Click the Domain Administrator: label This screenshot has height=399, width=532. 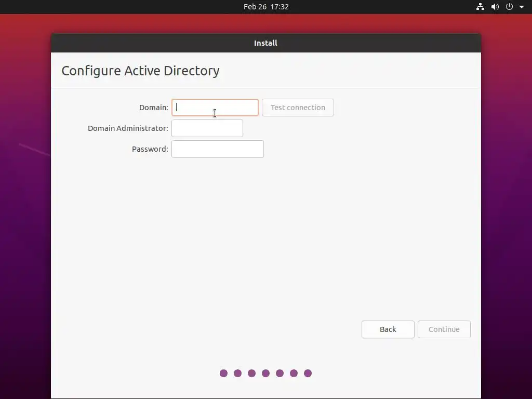pos(128,128)
